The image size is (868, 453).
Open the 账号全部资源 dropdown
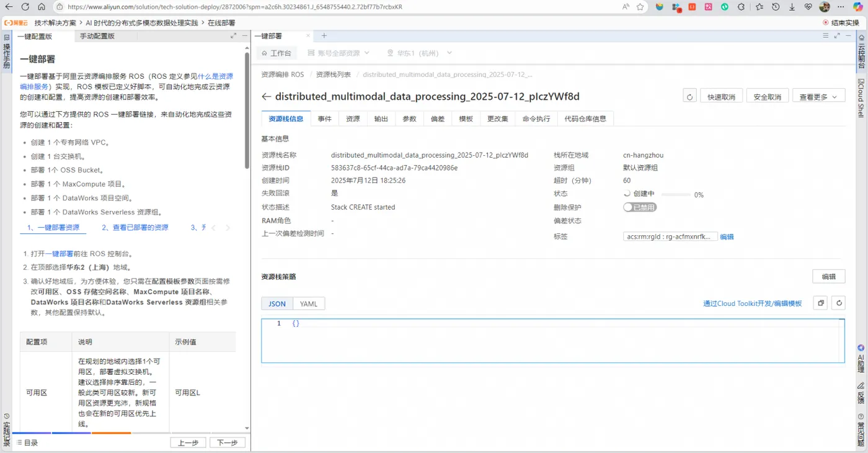point(339,53)
